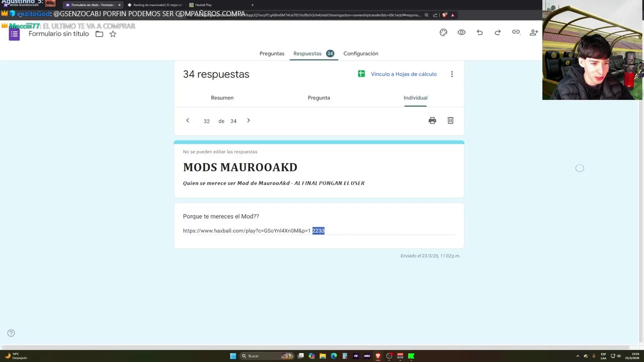Switch to the Respuestas tab
The image size is (644, 362).
(313, 53)
